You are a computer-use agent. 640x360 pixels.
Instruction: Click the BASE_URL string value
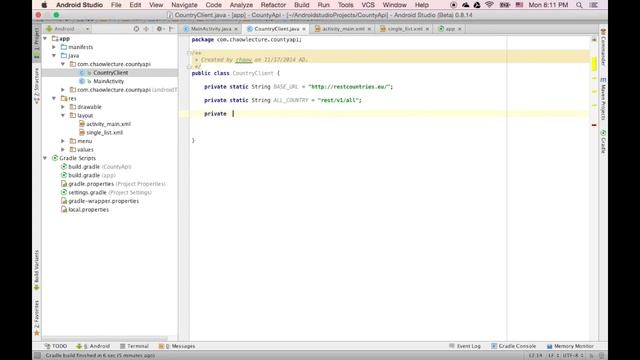click(x=350, y=87)
